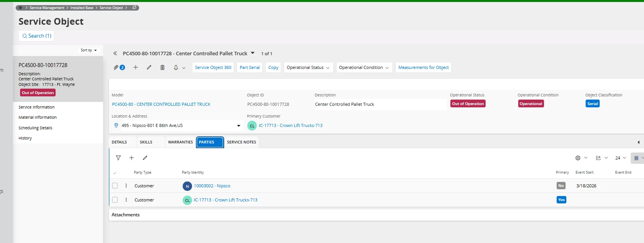Click the delete trash can icon
The height and width of the screenshot is (243, 644).
(x=162, y=67)
